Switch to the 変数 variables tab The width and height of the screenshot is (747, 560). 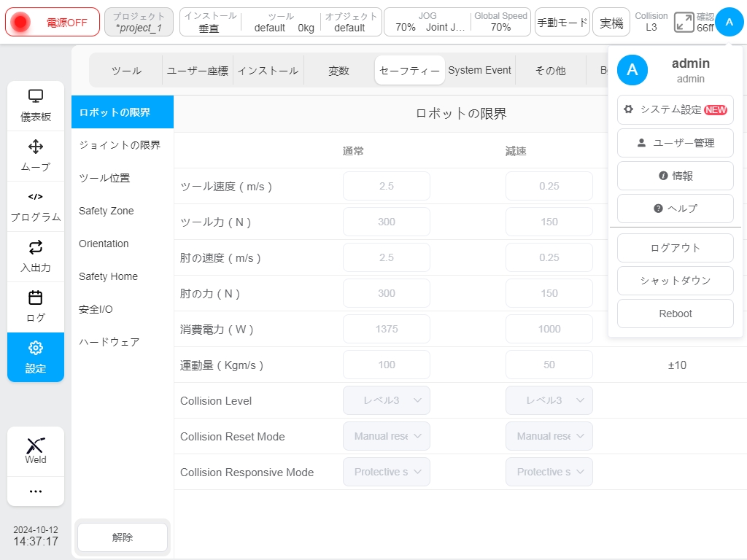tap(338, 71)
